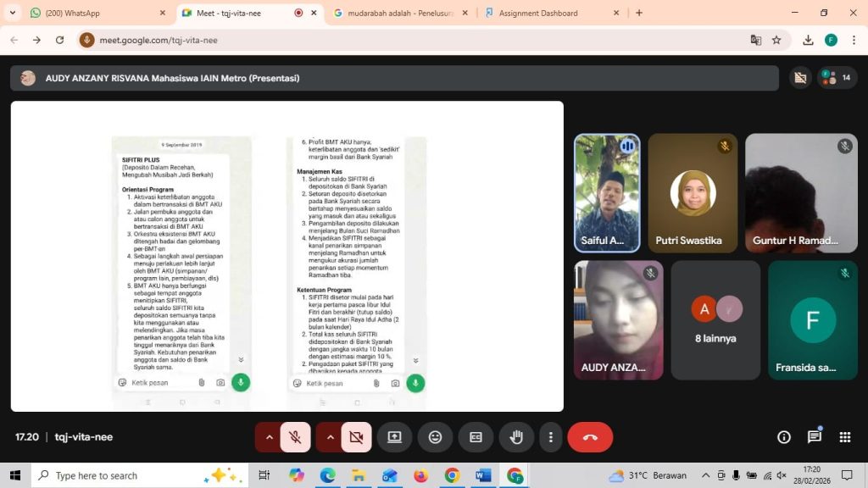This screenshot has width=868, height=488.
Task: Click the presenter name banner AUDY ANZANY RISVANA
Action: (x=172, y=78)
